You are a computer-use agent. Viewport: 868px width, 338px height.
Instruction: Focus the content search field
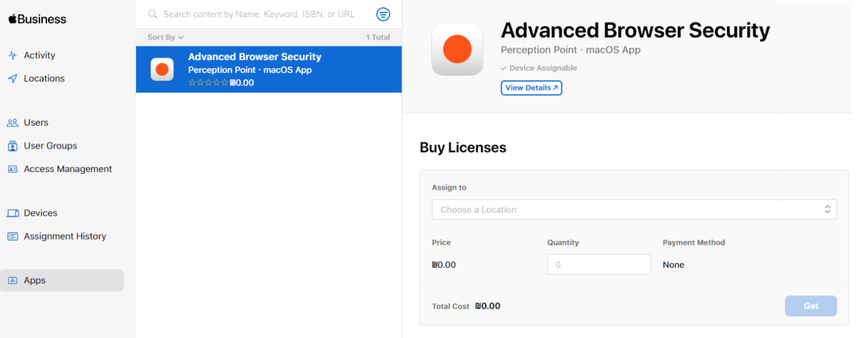(x=258, y=14)
